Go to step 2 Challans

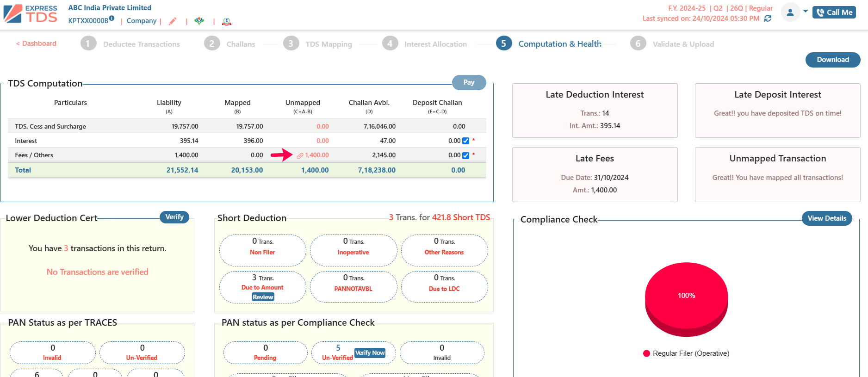point(229,44)
